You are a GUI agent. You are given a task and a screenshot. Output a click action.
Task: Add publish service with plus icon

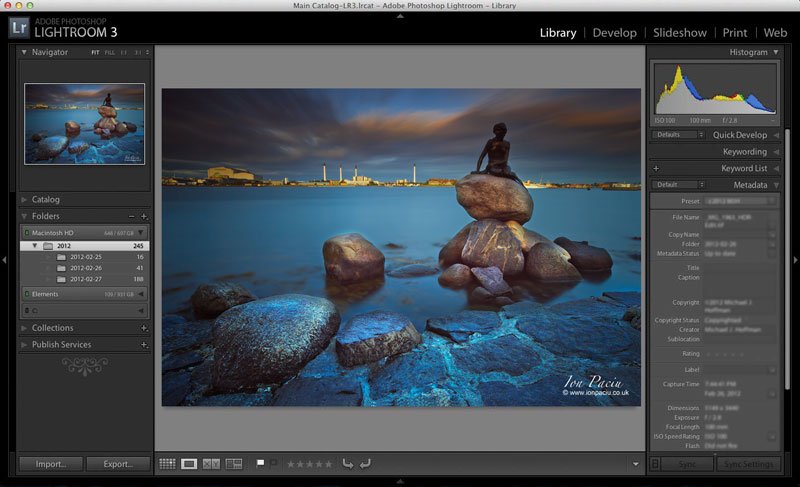pos(144,345)
